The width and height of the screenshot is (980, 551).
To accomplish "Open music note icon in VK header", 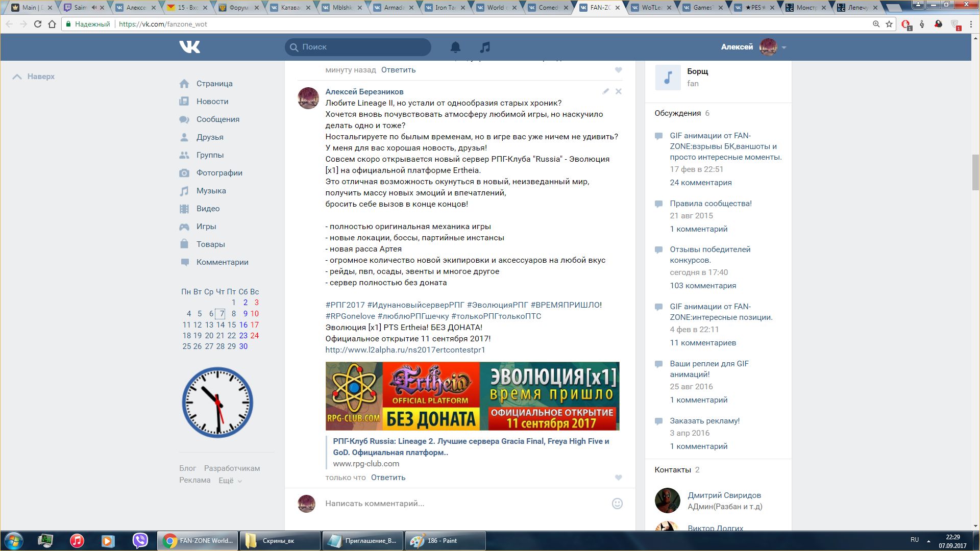I will [485, 47].
